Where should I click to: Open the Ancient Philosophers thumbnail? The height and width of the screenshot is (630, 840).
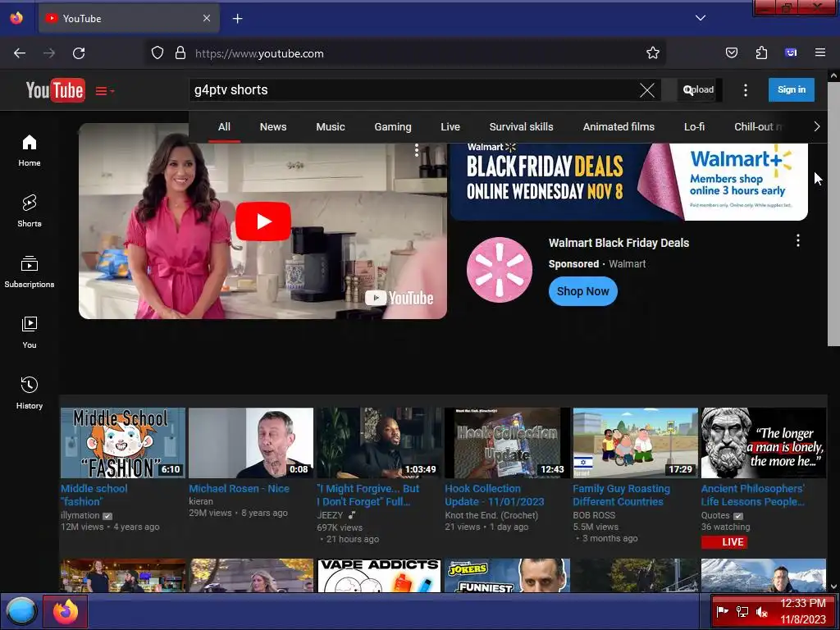coord(764,443)
